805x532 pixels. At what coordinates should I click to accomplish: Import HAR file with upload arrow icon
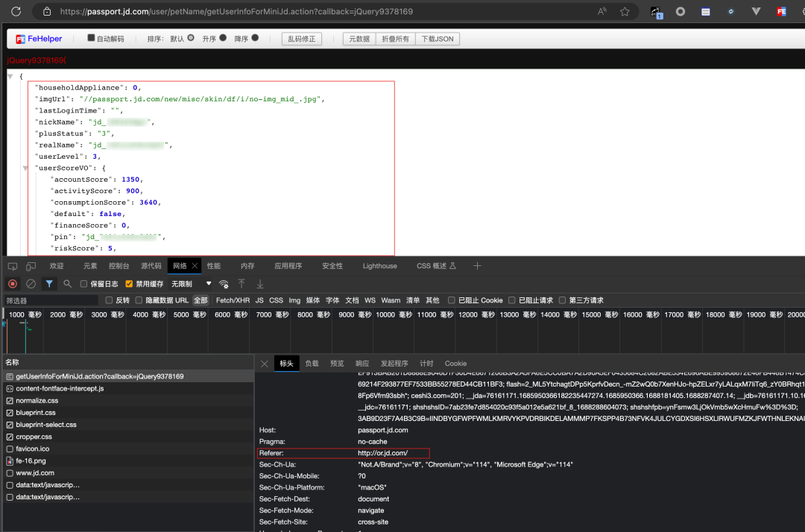241,284
